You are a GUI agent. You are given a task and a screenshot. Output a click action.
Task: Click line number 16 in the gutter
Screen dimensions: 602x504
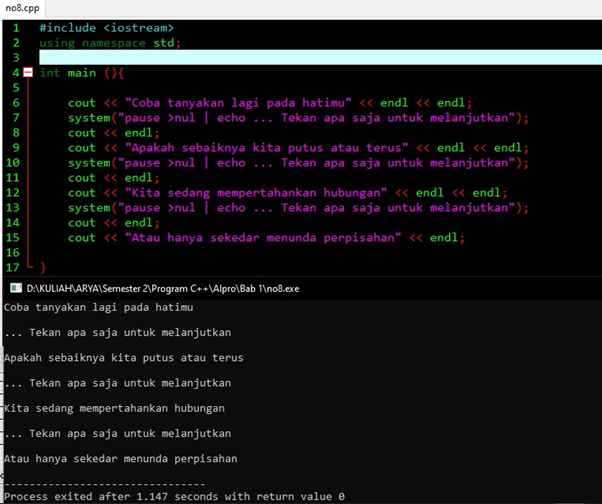pos(13,253)
